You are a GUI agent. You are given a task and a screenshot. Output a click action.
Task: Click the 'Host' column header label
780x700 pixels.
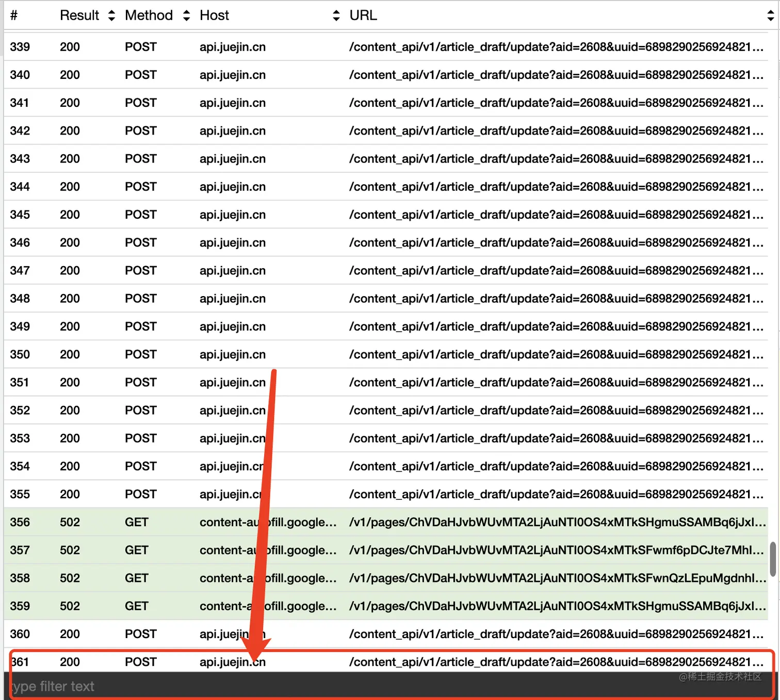[214, 15]
